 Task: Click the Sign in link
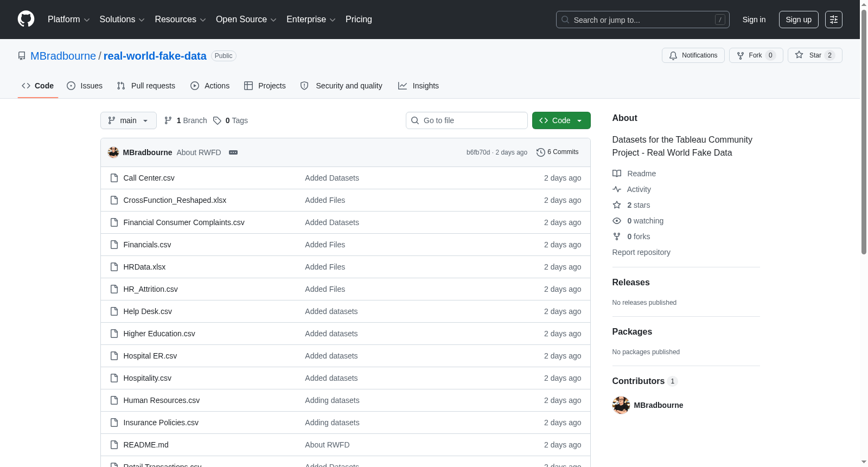(754, 20)
